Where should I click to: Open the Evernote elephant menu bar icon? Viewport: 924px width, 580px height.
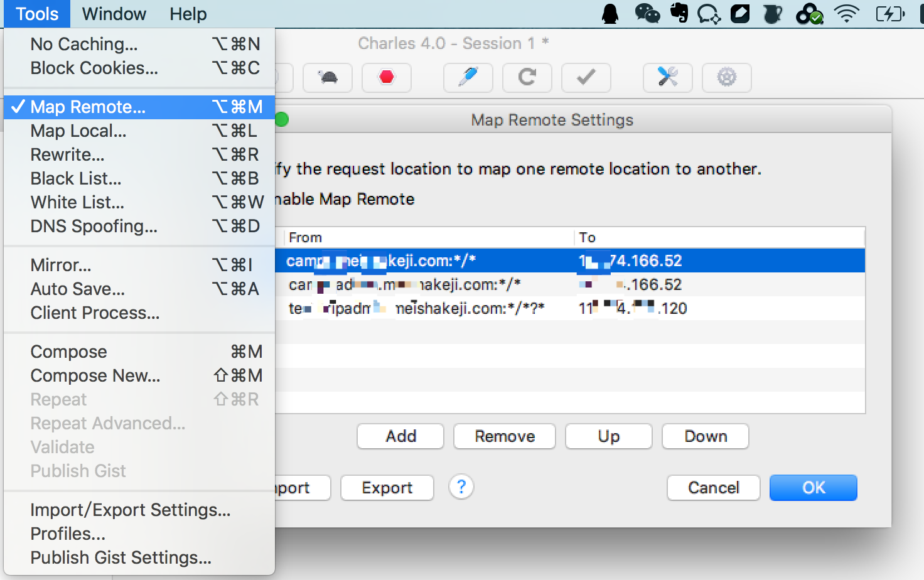click(679, 13)
